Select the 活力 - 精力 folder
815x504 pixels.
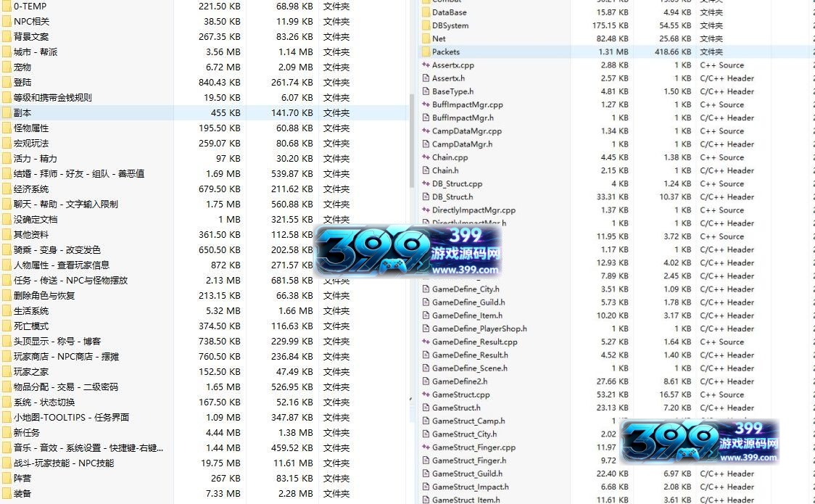36,159
